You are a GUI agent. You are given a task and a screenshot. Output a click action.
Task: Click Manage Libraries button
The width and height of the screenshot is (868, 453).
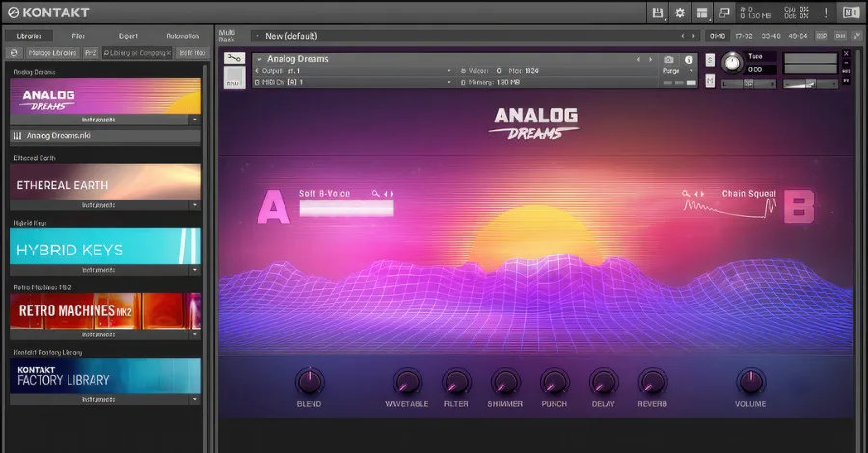pos(53,53)
